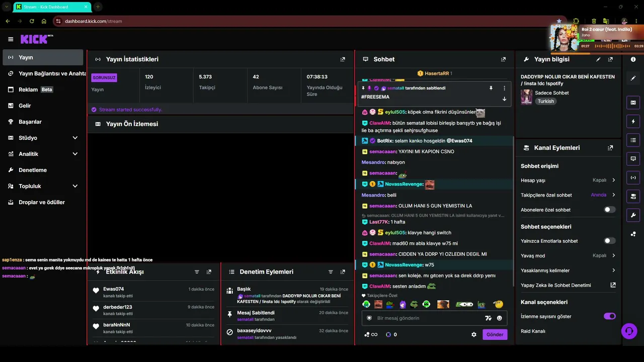Toggle stream preview widget in right rail
The width and height of the screenshot is (644, 362).
click(x=633, y=103)
